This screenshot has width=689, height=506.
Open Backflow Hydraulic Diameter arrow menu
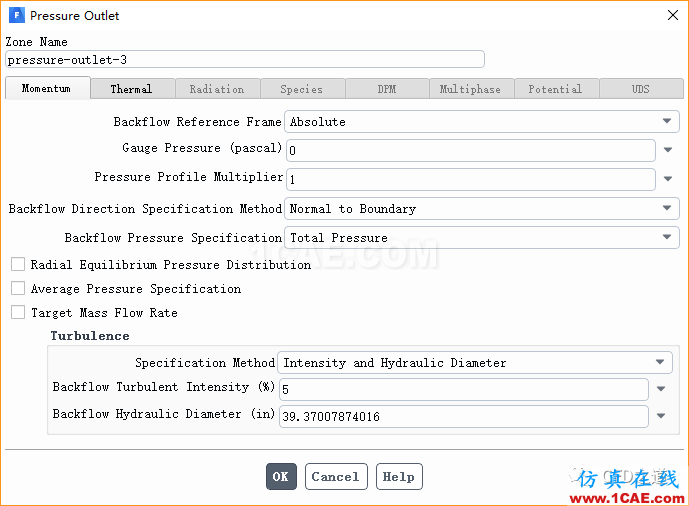click(x=661, y=416)
